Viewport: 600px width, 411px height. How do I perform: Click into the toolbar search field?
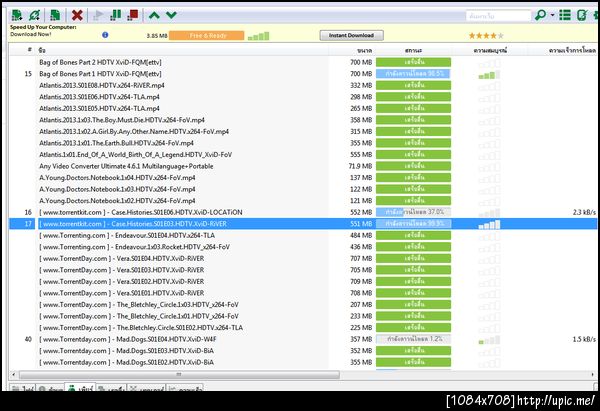click(x=498, y=16)
